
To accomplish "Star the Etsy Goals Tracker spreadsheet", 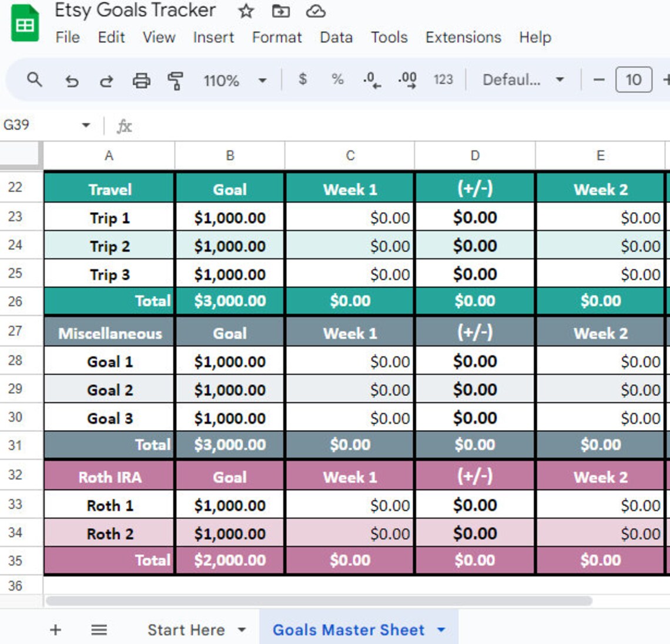I will (x=246, y=11).
